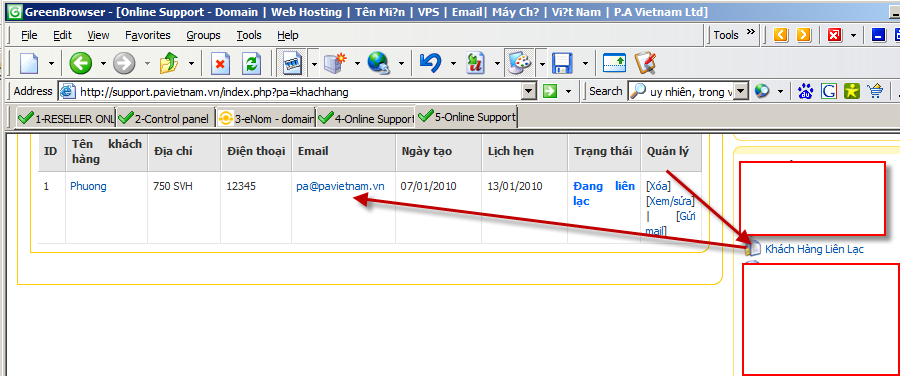
Task: Switch to the 1-RESELLER ONL tab
Action: (x=66, y=118)
